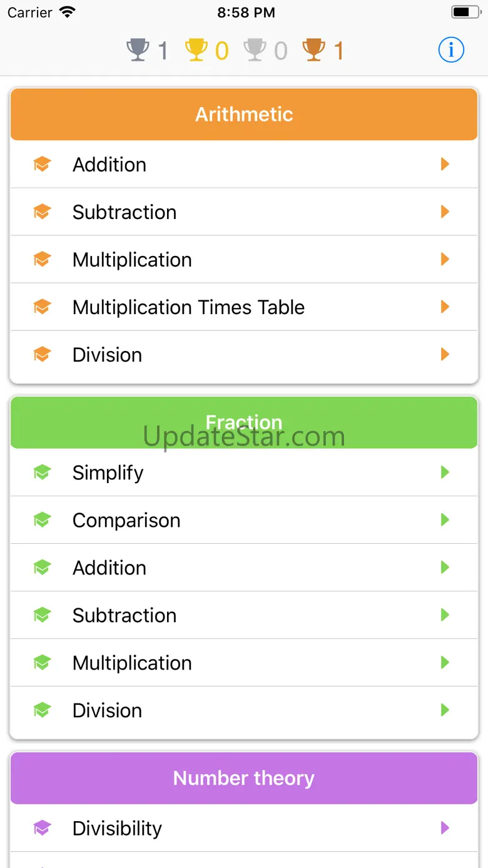Expand Divisibility using its purple arrow

point(445,828)
